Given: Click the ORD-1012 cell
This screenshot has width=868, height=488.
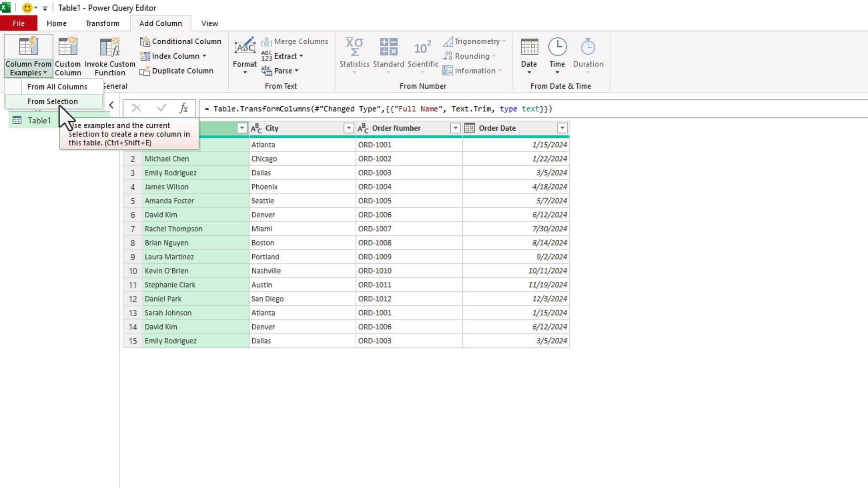Looking at the screenshot, I should 409,299.
